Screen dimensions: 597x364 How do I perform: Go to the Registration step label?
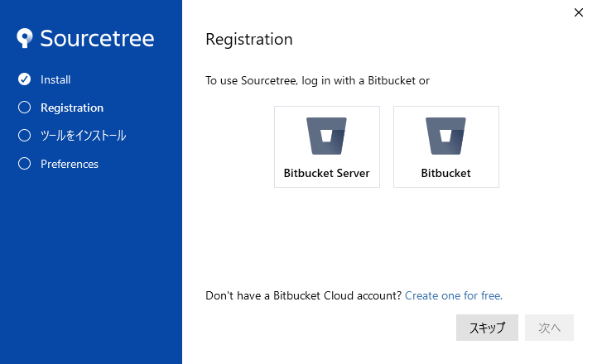click(72, 108)
